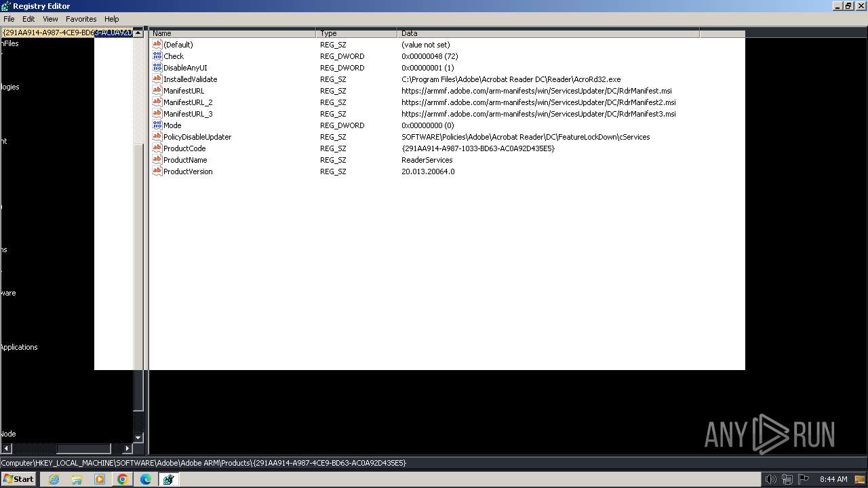The width and height of the screenshot is (868, 488).
Task: Click tree pane scroll up arrow
Action: [x=138, y=33]
